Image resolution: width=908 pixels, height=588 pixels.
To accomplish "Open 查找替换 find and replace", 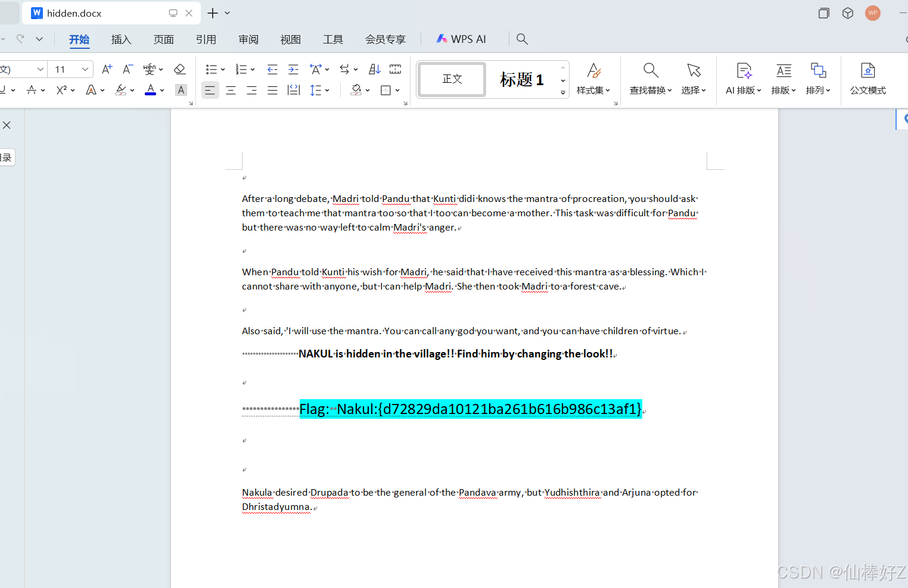I will pyautogui.click(x=651, y=79).
